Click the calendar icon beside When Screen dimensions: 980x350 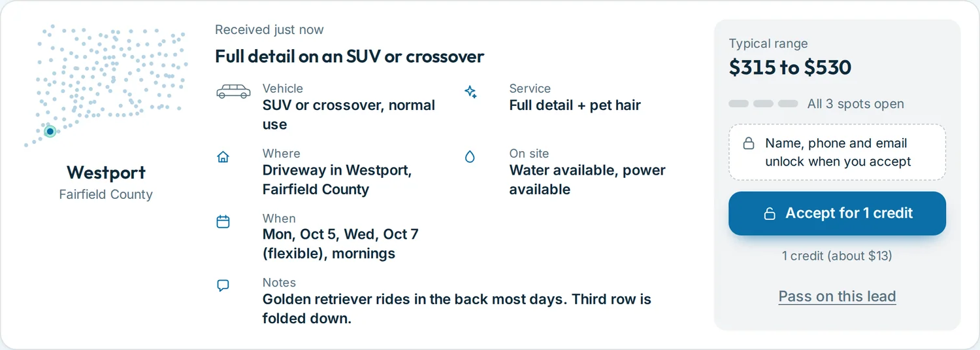[223, 222]
